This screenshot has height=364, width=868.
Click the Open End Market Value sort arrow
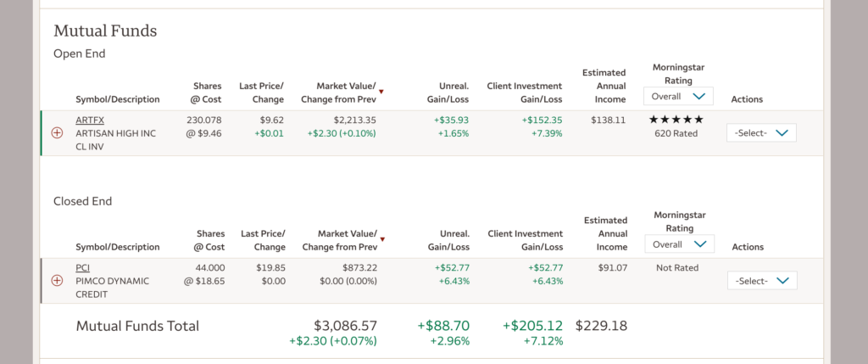tap(381, 92)
